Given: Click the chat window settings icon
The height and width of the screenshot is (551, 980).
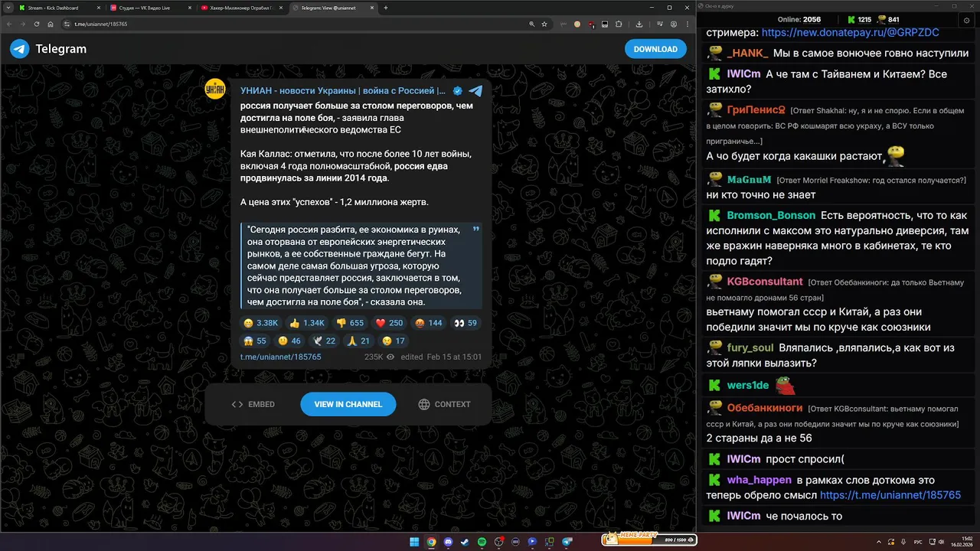Looking at the screenshot, I should point(966,20).
